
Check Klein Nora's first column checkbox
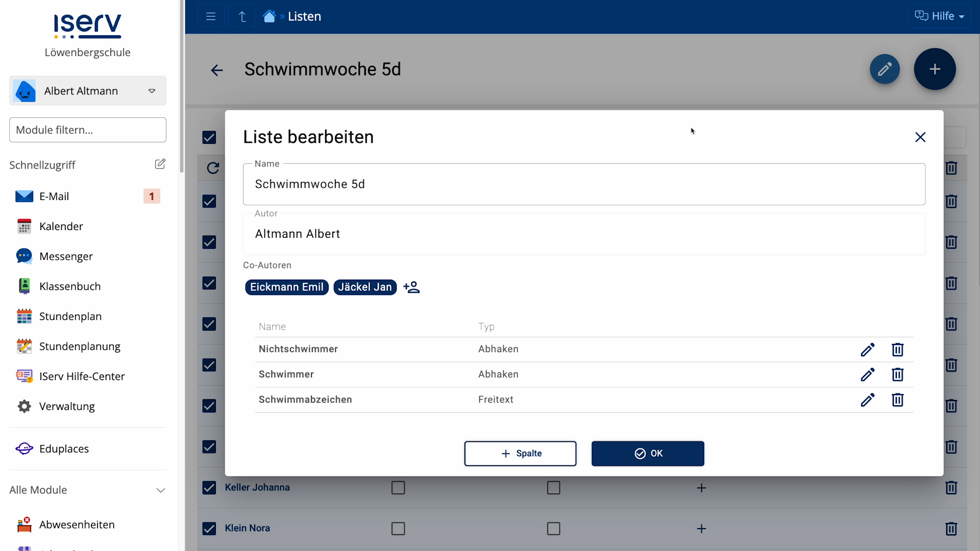(398, 529)
